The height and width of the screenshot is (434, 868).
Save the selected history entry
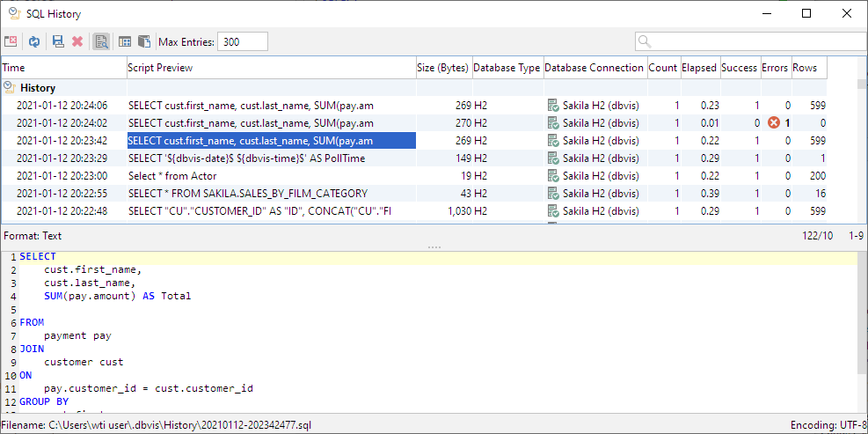coord(58,41)
